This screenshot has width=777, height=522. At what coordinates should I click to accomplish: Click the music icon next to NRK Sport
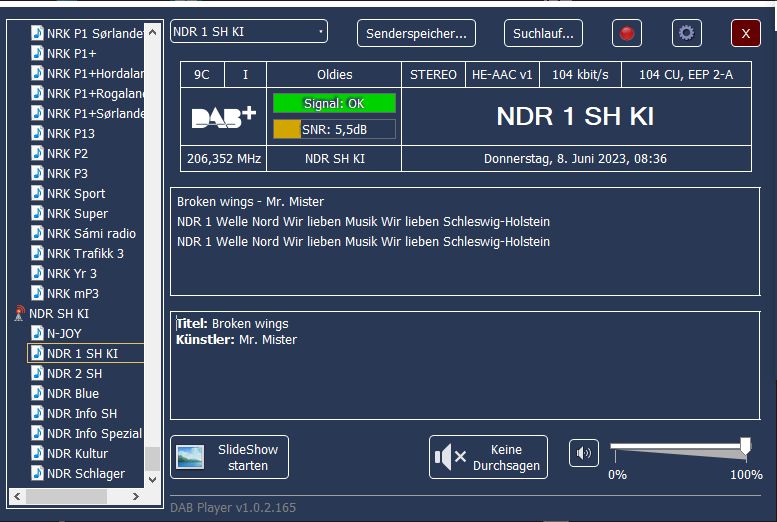(37, 194)
